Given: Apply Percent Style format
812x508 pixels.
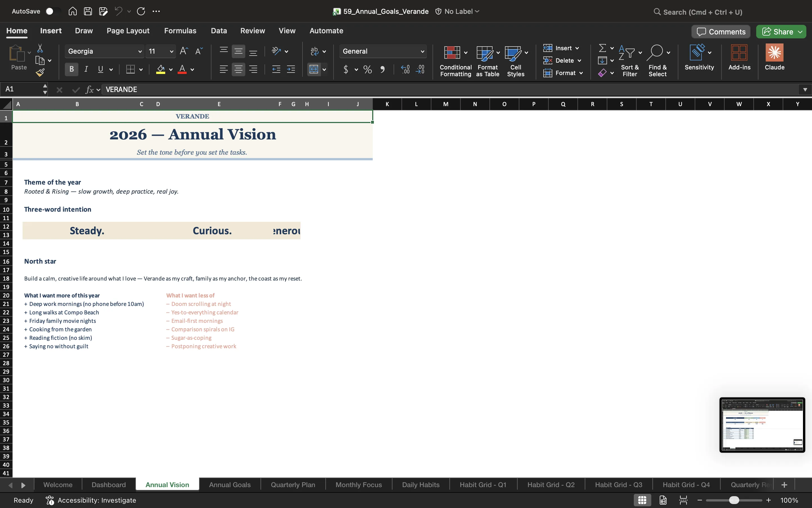Looking at the screenshot, I should [368, 69].
